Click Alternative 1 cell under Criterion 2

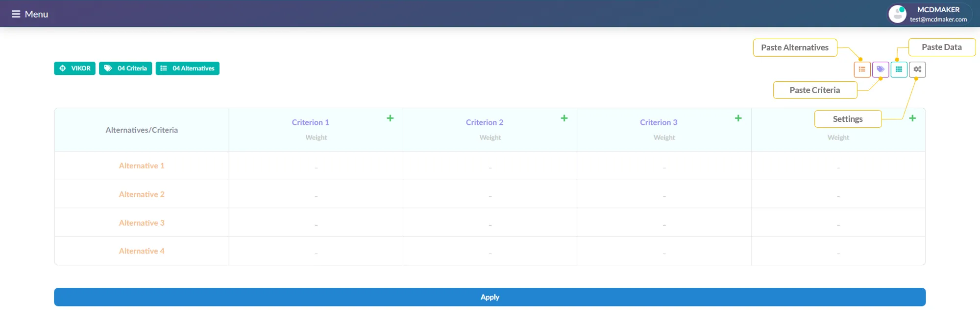click(490, 166)
